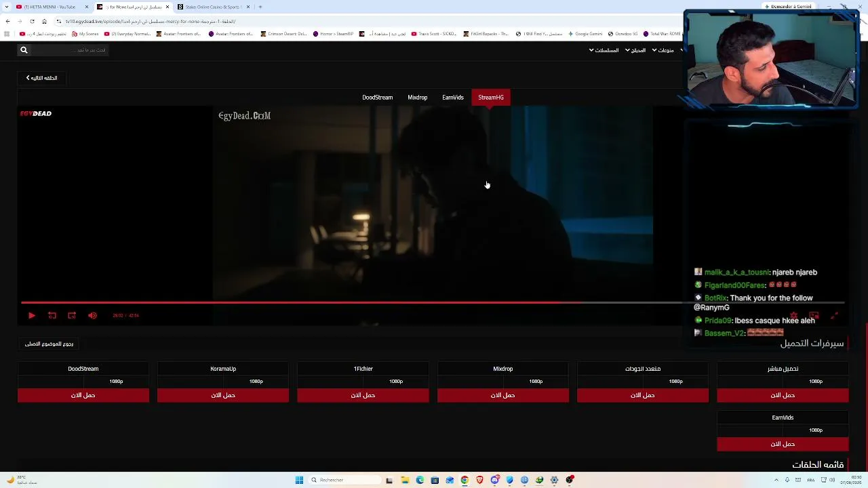This screenshot has width=868, height=488.
Task: Open My Scenes bookmark
Action: (x=85, y=34)
